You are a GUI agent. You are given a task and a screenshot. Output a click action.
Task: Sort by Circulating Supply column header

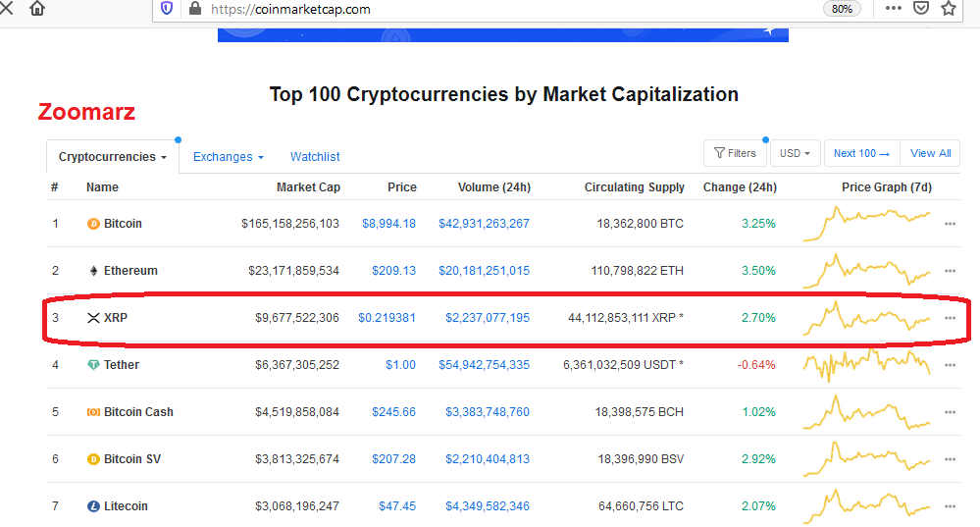635,187
